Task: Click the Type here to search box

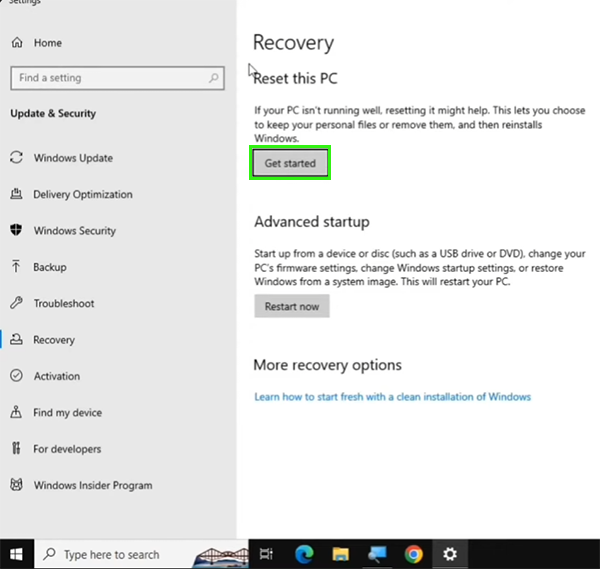Action: [x=142, y=554]
